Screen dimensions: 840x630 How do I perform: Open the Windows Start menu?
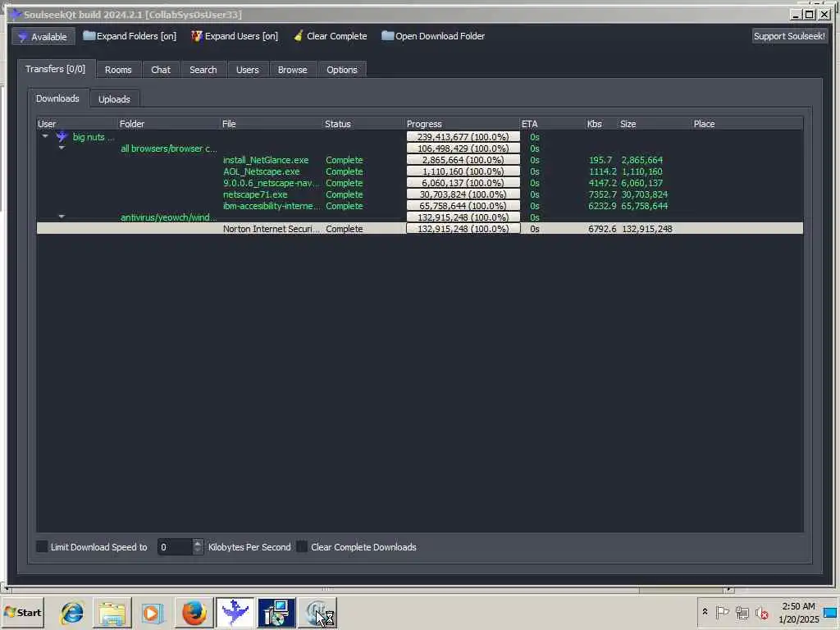coord(22,612)
